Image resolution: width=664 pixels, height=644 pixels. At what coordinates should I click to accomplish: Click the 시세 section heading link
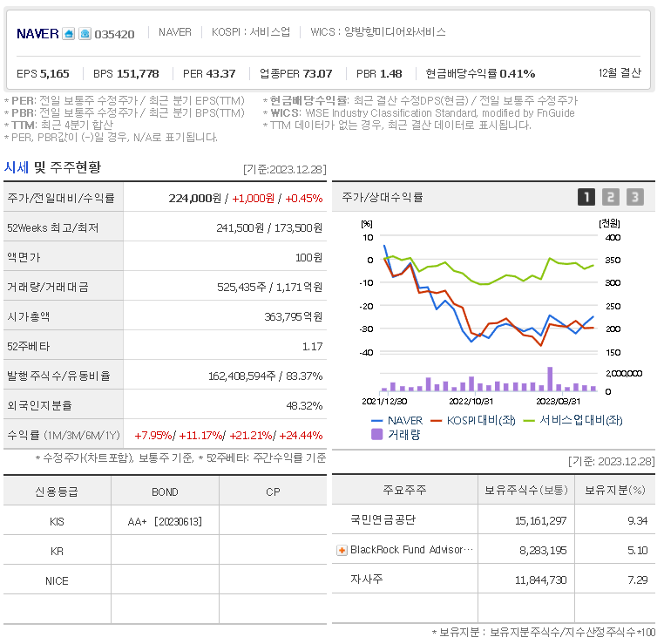tap(17, 167)
